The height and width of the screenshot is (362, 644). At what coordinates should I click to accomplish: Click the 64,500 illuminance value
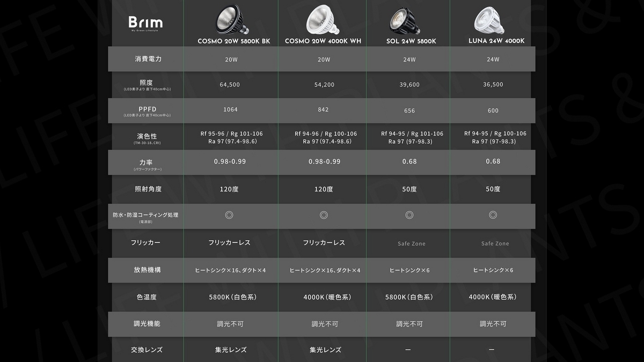click(x=230, y=85)
